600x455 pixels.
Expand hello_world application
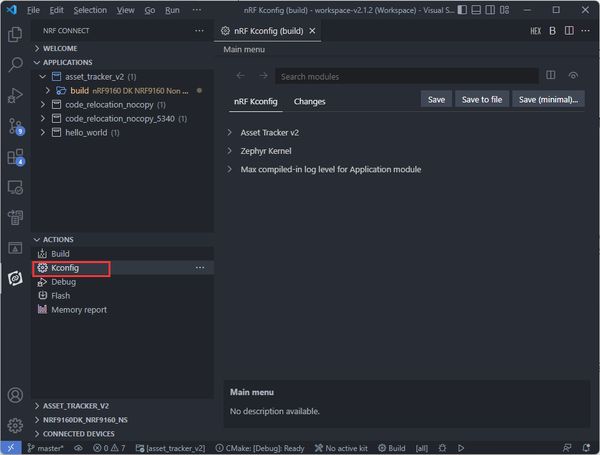[42, 132]
